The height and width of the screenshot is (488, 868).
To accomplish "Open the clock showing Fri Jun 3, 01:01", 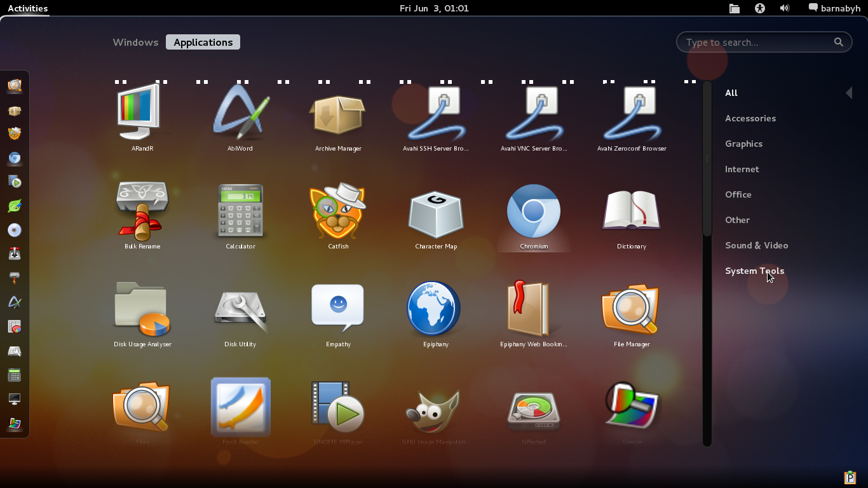I will coord(434,8).
